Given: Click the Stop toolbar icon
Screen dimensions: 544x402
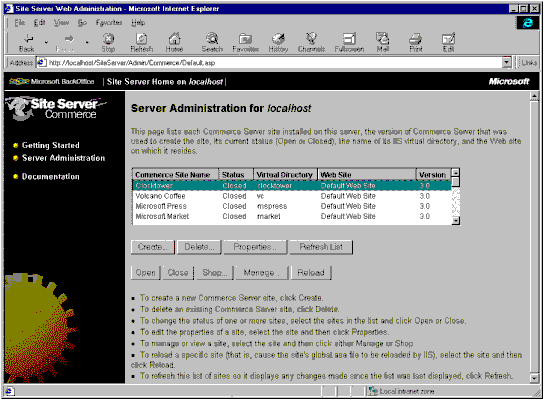Looking at the screenshot, I should [108, 42].
